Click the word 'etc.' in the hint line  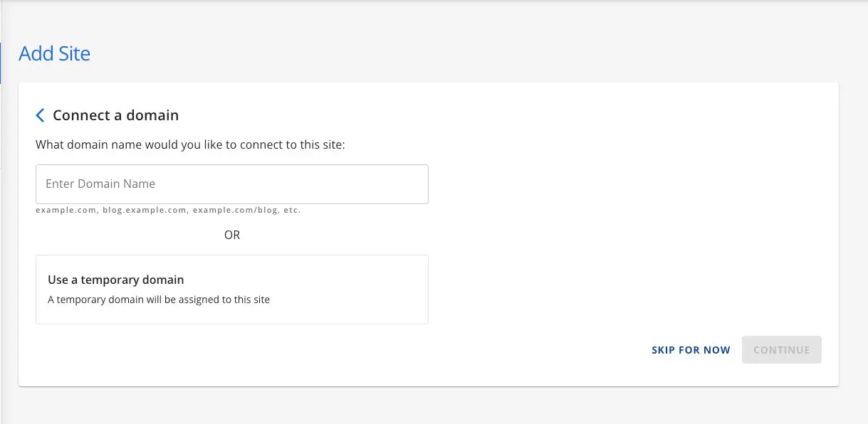point(293,211)
